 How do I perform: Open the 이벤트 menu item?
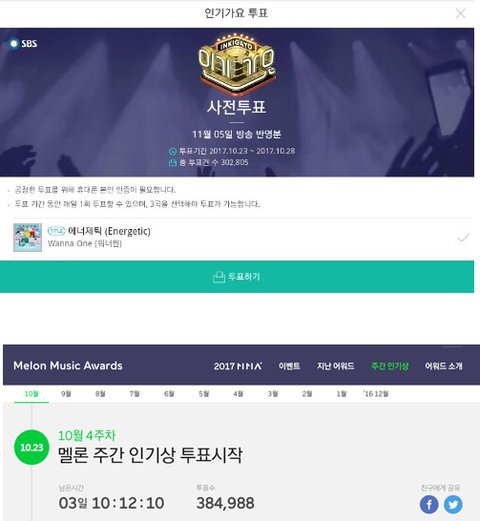[x=289, y=366]
